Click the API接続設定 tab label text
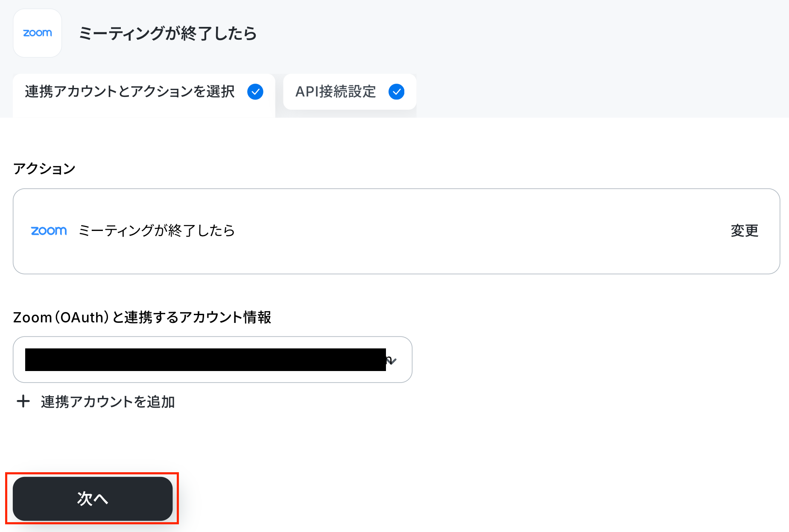 (x=336, y=92)
